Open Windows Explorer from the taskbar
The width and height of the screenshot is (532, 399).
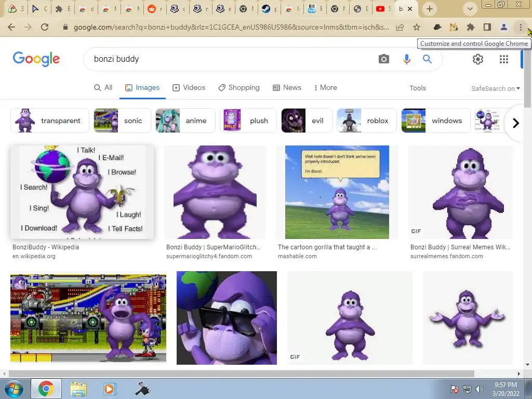[78, 389]
